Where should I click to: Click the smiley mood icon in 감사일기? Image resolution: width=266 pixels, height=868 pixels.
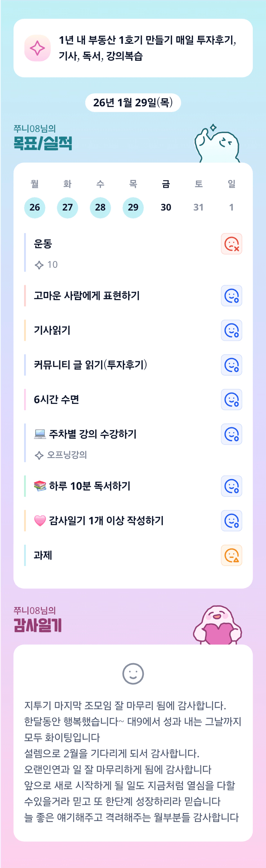click(133, 674)
